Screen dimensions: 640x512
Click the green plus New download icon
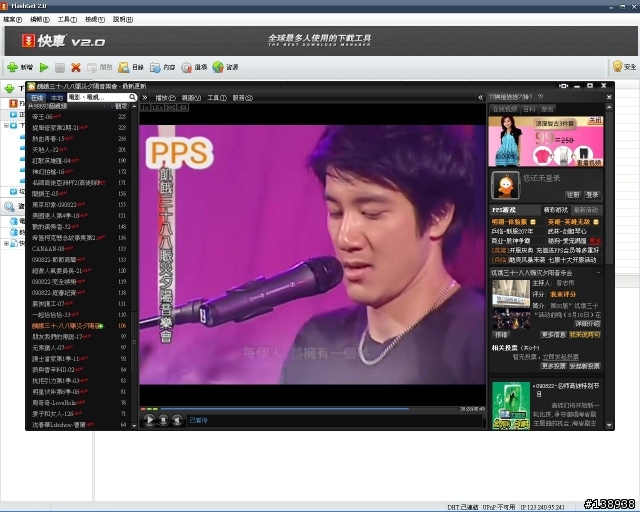[12, 67]
